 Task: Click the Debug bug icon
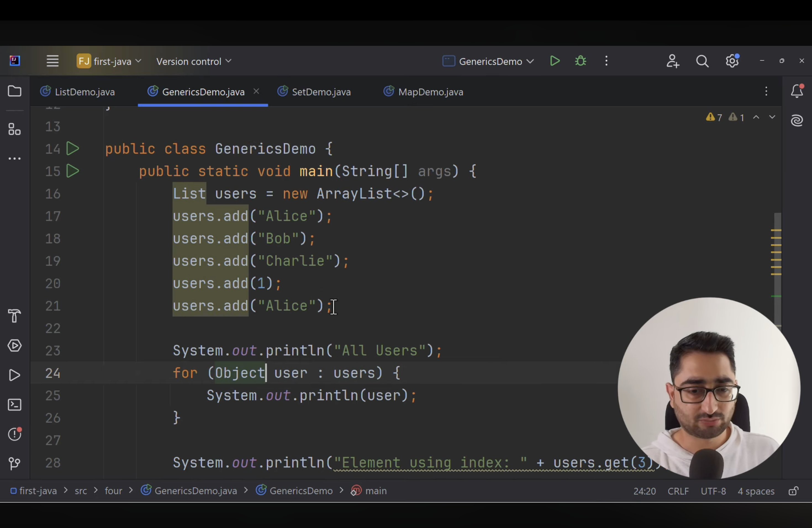(581, 61)
